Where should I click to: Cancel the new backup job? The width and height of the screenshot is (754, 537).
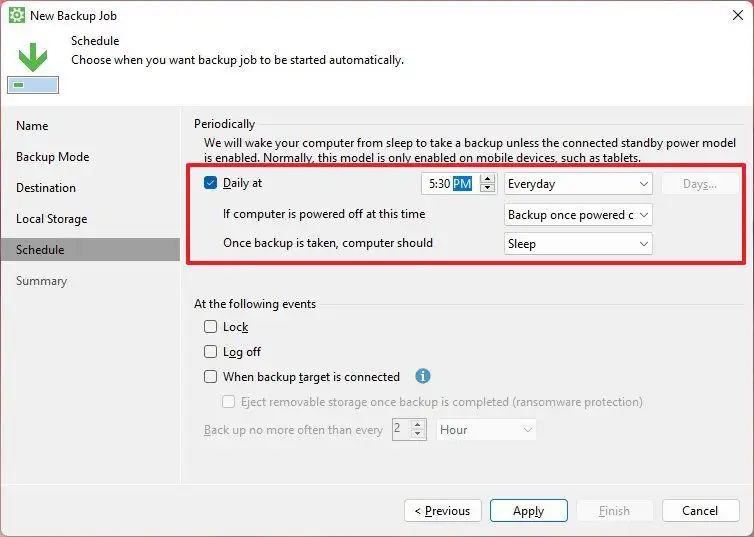pos(700,511)
